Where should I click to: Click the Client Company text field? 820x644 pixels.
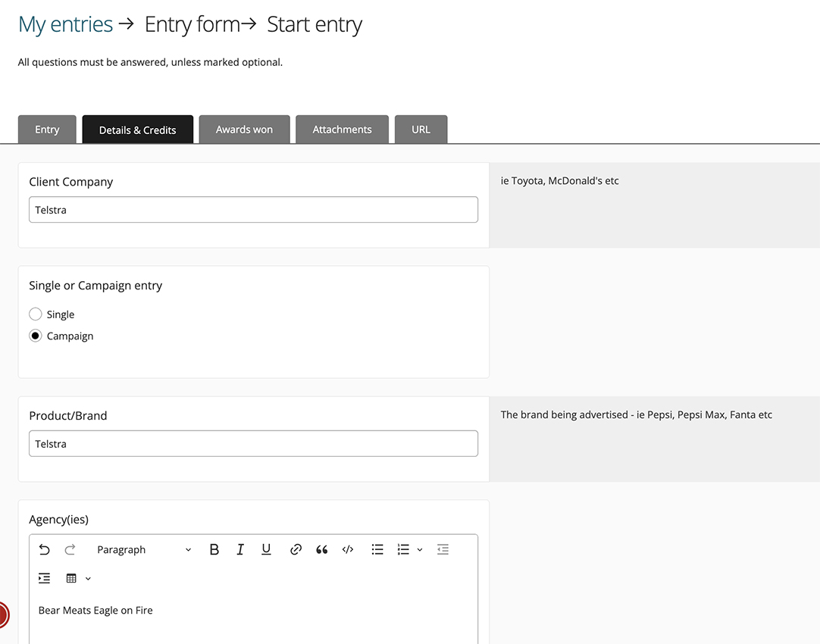click(253, 210)
